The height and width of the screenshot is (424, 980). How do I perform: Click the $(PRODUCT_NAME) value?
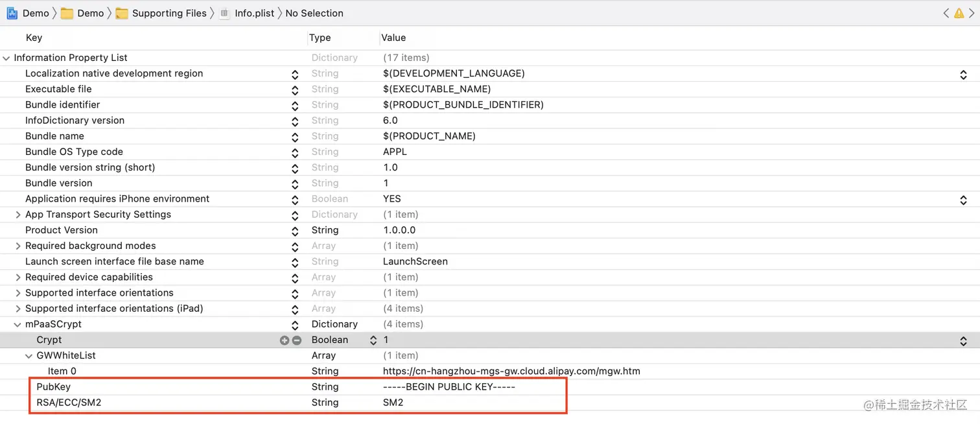pos(429,136)
